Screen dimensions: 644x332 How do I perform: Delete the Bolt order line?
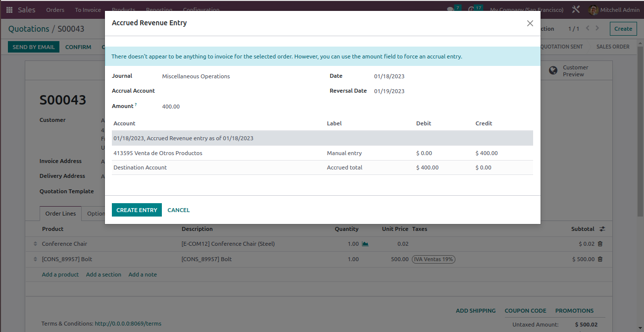[x=600, y=259]
